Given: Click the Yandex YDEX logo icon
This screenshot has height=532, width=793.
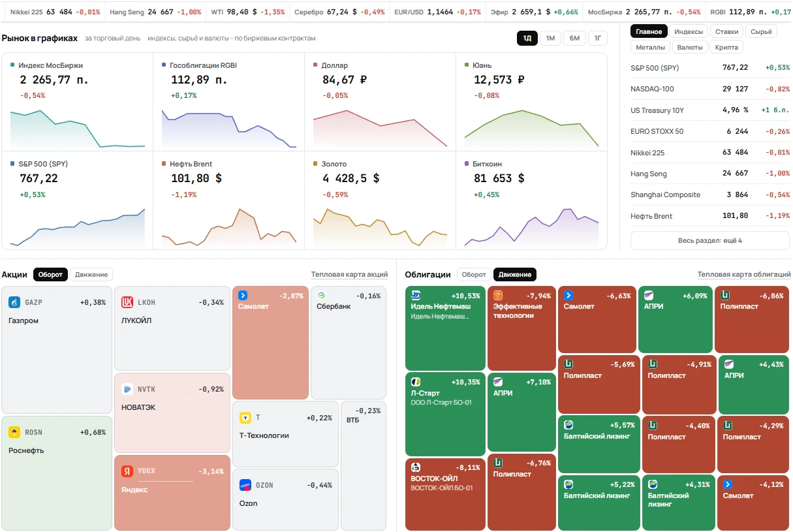Looking at the screenshot, I should point(127,471).
